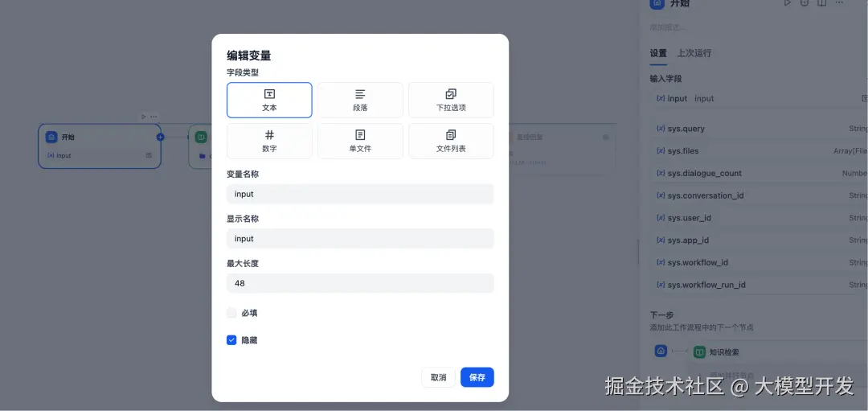Click the plus handle on 开始 node
This screenshot has height=411, width=868.
160,137
